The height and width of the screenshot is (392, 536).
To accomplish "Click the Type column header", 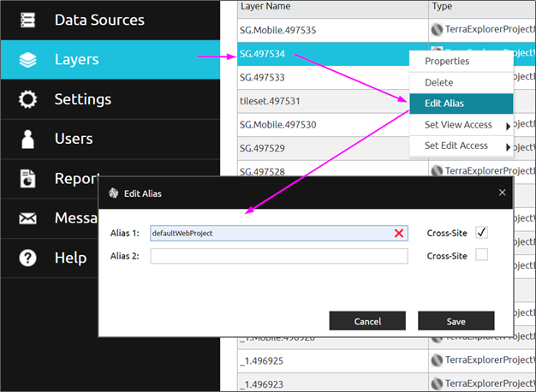I will (x=482, y=9).
